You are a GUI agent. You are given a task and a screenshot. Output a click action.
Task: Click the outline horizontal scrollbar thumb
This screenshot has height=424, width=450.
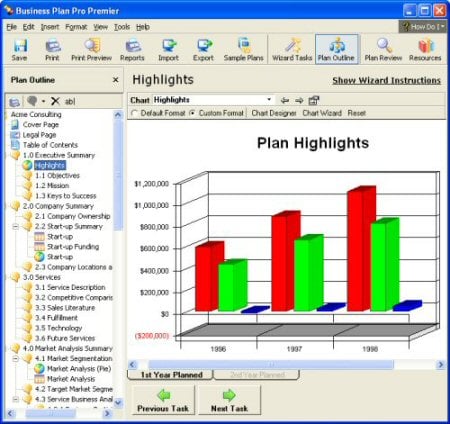(51, 414)
